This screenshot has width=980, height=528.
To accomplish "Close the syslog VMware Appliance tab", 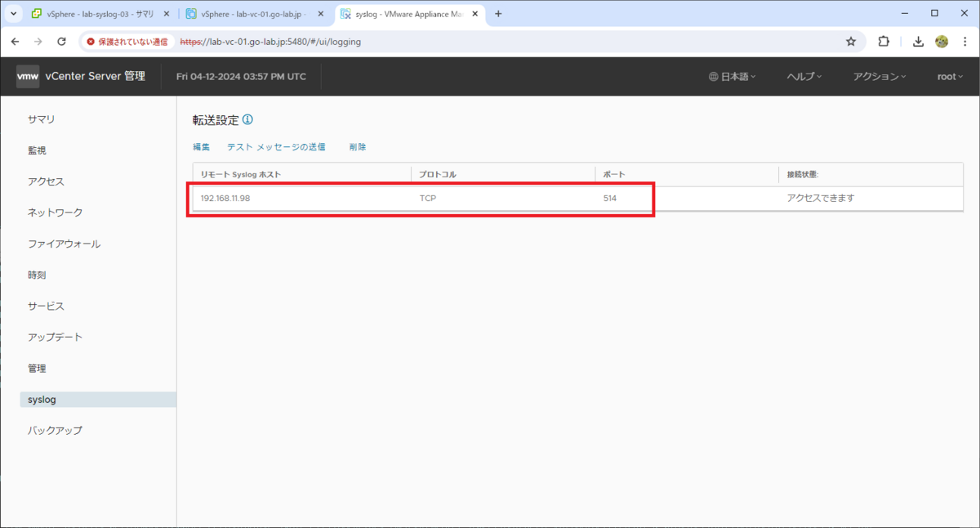I will (474, 14).
